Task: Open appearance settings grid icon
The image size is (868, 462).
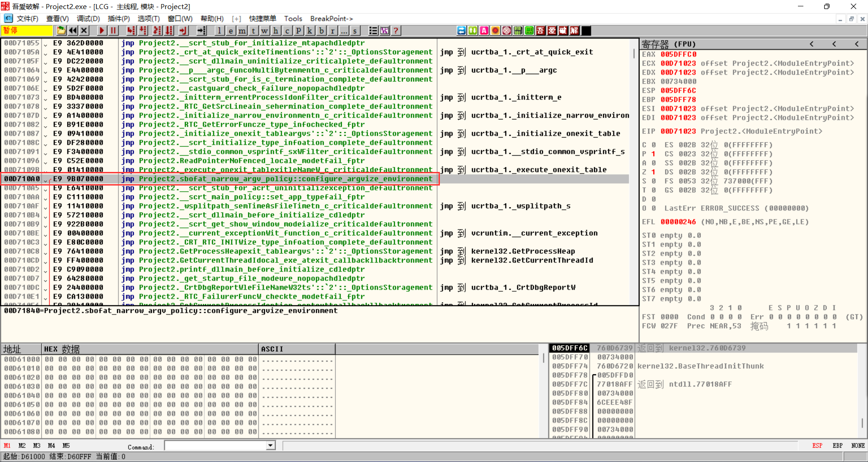Action: 385,30
